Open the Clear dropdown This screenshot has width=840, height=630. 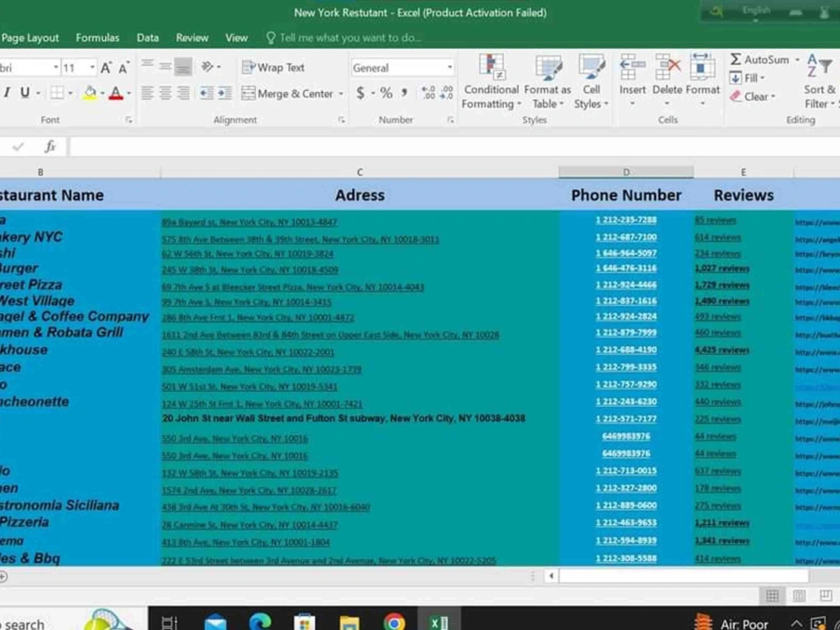pyautogui.click(x=753, y=97)
